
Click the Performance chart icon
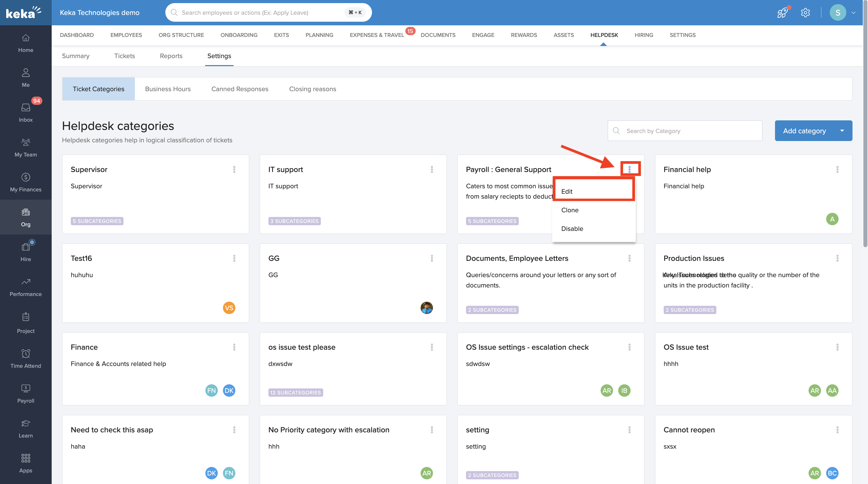(26, 282)
